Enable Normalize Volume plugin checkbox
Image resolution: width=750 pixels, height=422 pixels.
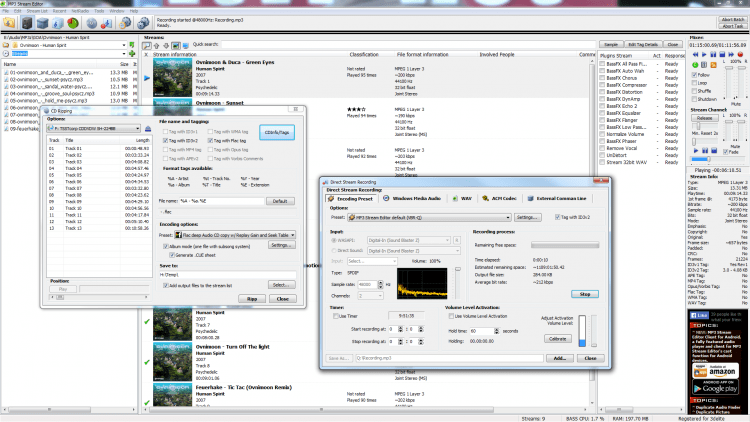pos(603,134)
